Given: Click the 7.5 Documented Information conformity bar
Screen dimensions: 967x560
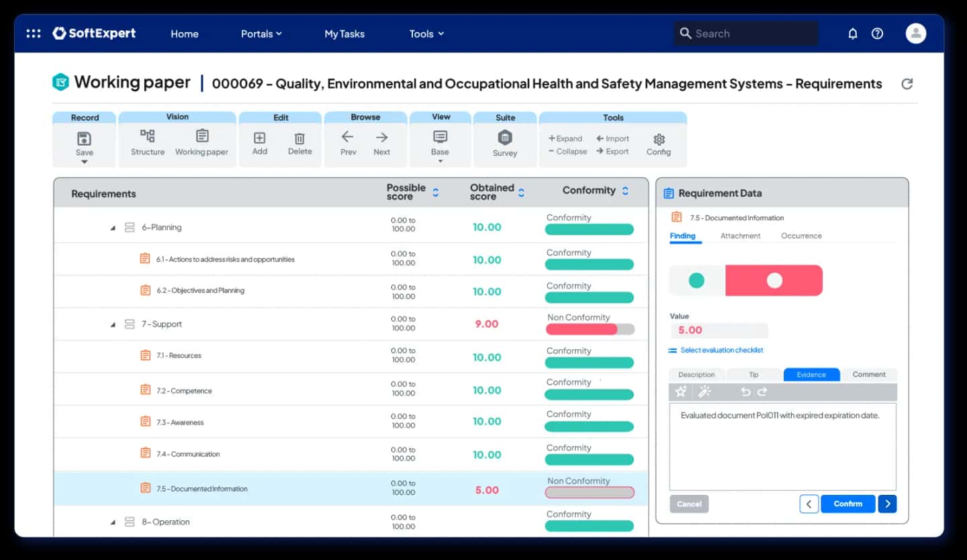Looking at the screenshot, I should (590, 493).
